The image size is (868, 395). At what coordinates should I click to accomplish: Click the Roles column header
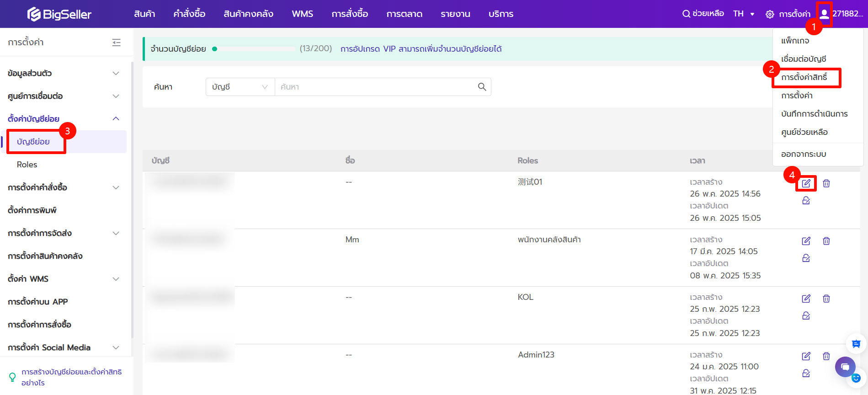coord(527,160)
